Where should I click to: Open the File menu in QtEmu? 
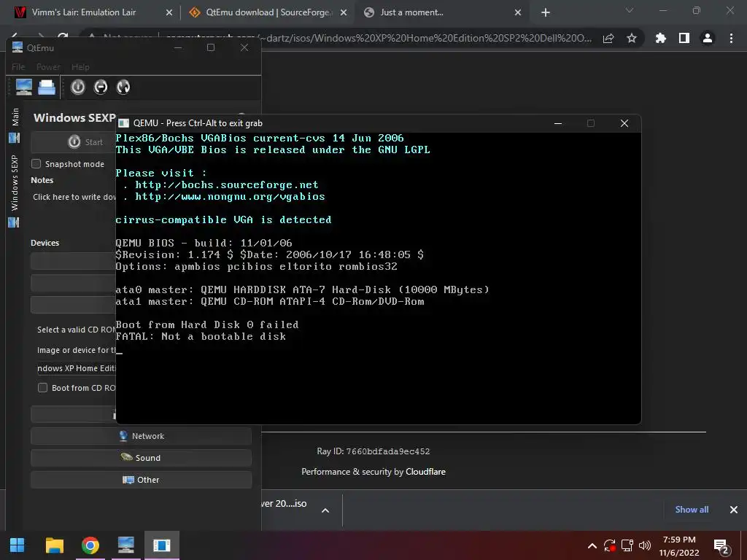pyautogui.click(x=18, y=67)
